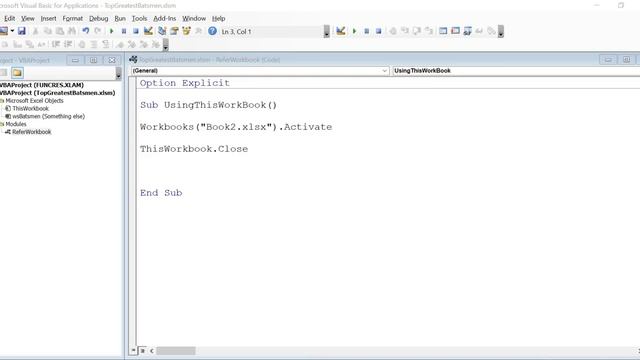Viewport: 640px width, 360px height.
Task: Open Standard toolbar options arrow
Action: coord(327,31)
